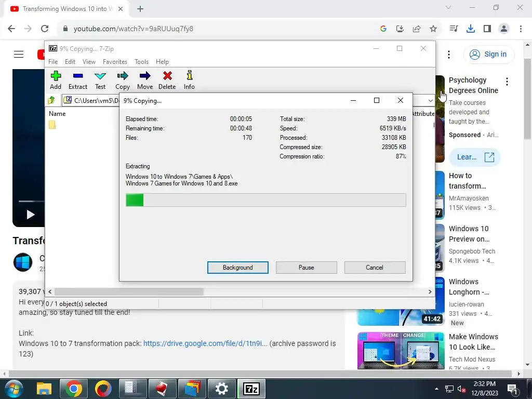The width and height of the screenshot is (532, 399).
Task: Click the Chrome address bar URL
Action: click(x=134, y=29)
